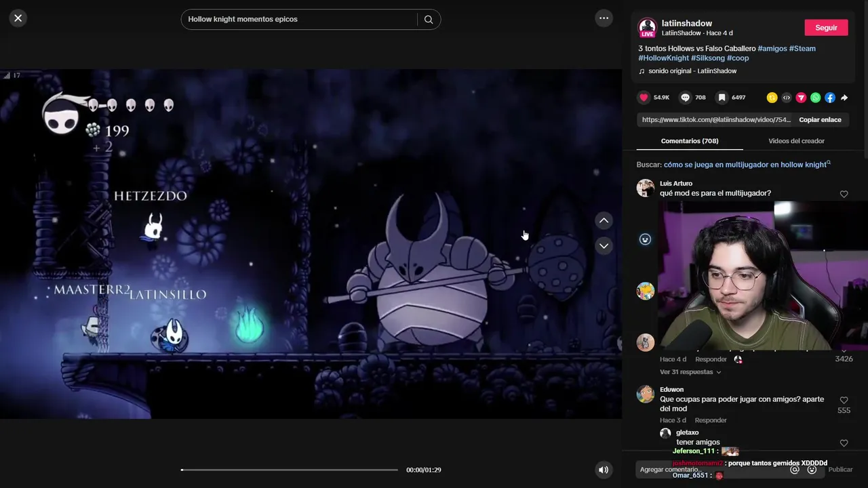The width and height of the screenshot is (868, 488).
Task: Click the Hollow Knight video frame
Action: click(x=311, y=244)
